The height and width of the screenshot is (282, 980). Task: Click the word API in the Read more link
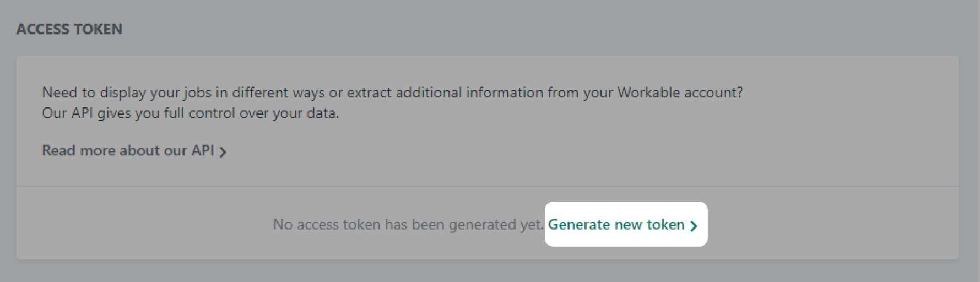(202, 150)
